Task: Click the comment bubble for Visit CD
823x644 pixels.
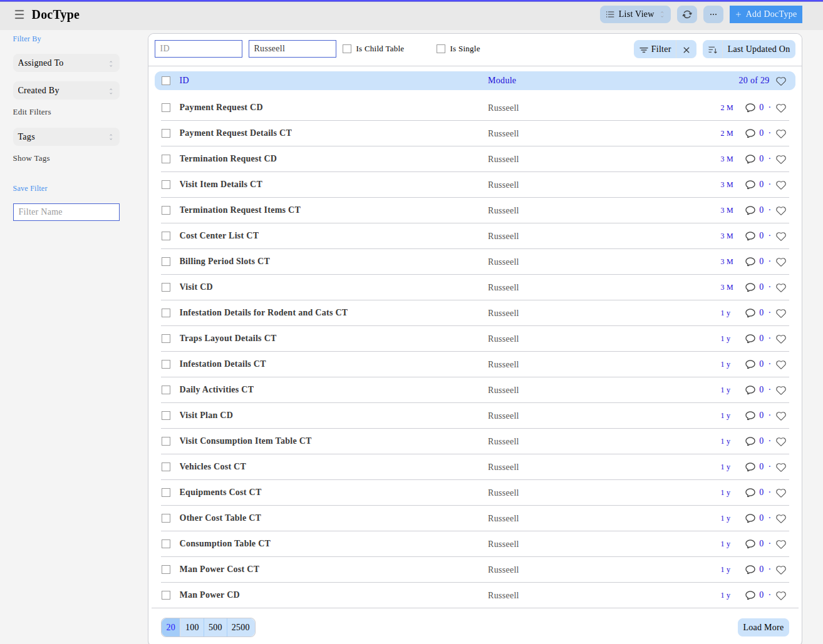Action: 750,287
